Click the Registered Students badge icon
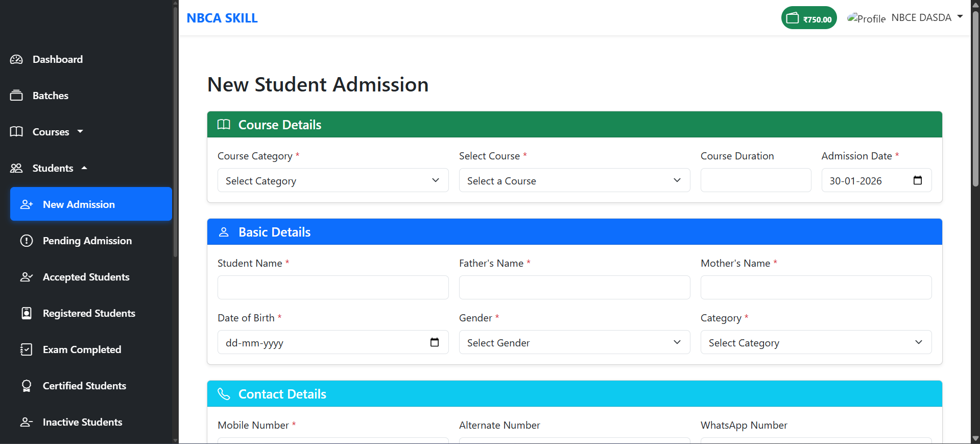The image size is (980, 444). coord(27,313)
